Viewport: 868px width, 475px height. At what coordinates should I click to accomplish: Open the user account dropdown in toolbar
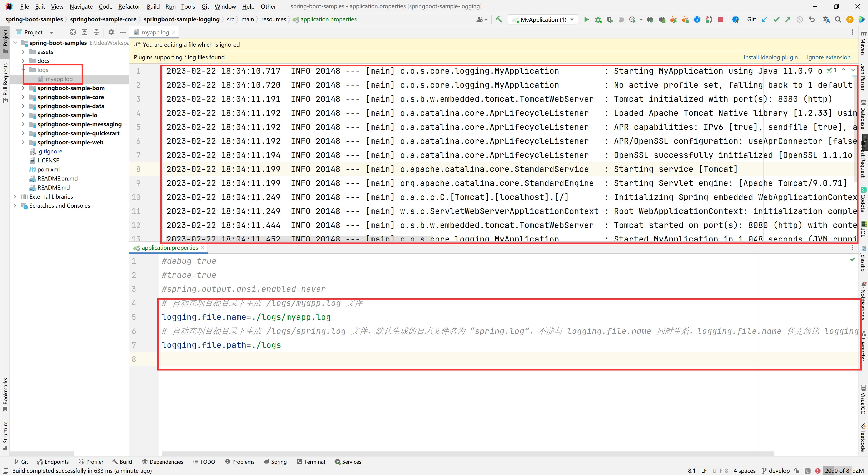482,19
